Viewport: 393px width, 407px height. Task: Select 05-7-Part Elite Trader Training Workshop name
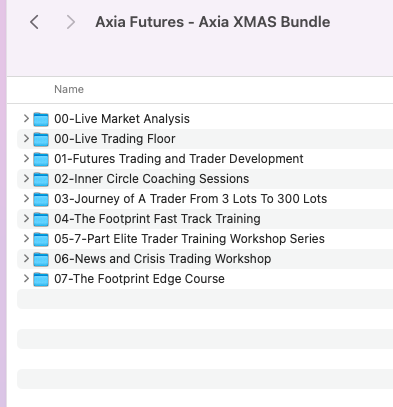click(189, 239)
